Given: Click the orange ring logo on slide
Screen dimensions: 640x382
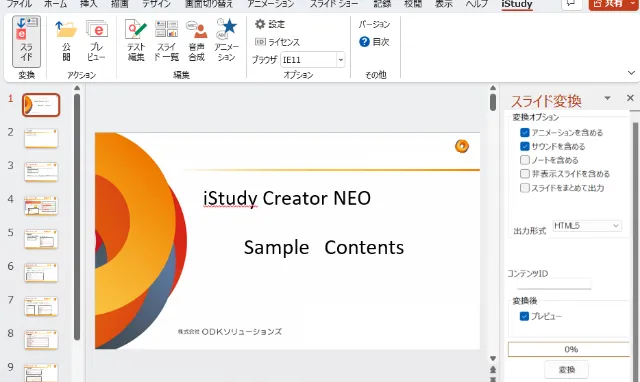Looking at the screenshot, I should [x=462, y=146].
